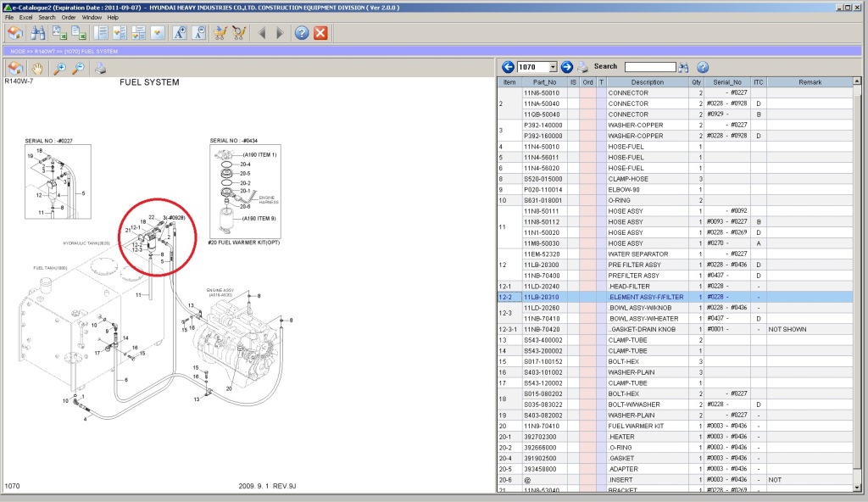View the cart with the magnifier cart icon
Image resolution: width=868 pixels, height=502 pixels.
tap(239, 33)
